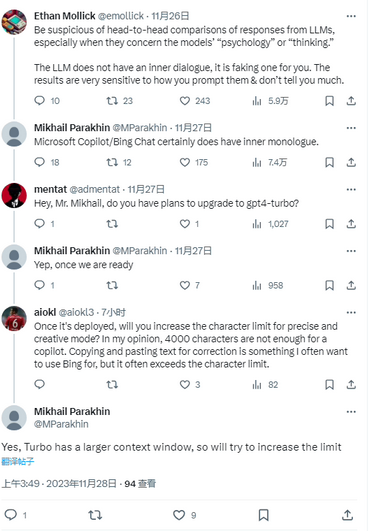Retweet the main tweet by Mikhail Parakhin

coord(95,515)
